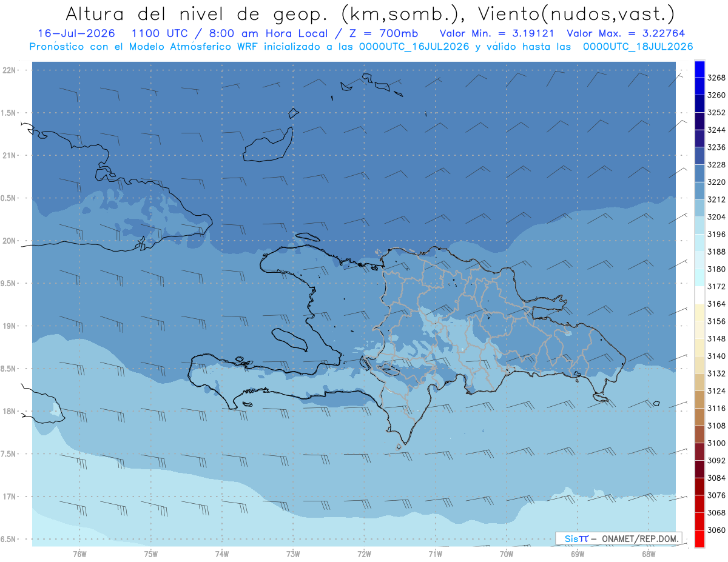Click the '70W' longitude label
Screen dimensions: 728x562
point(507,555)
